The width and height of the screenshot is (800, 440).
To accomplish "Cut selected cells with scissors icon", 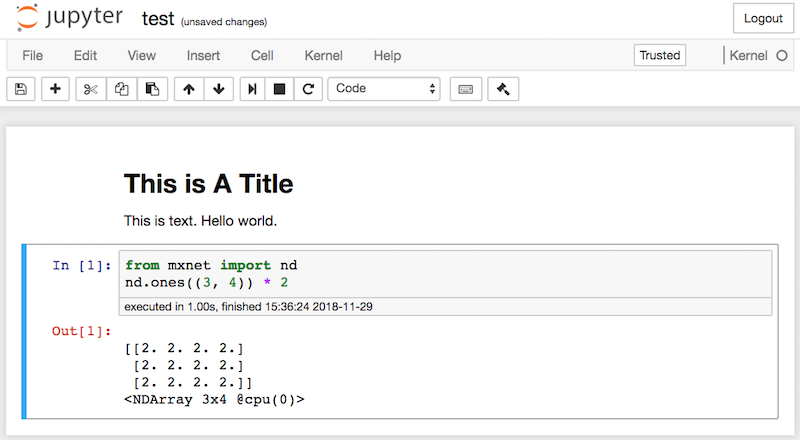I will pyautogui.click(x=91, y=89).
